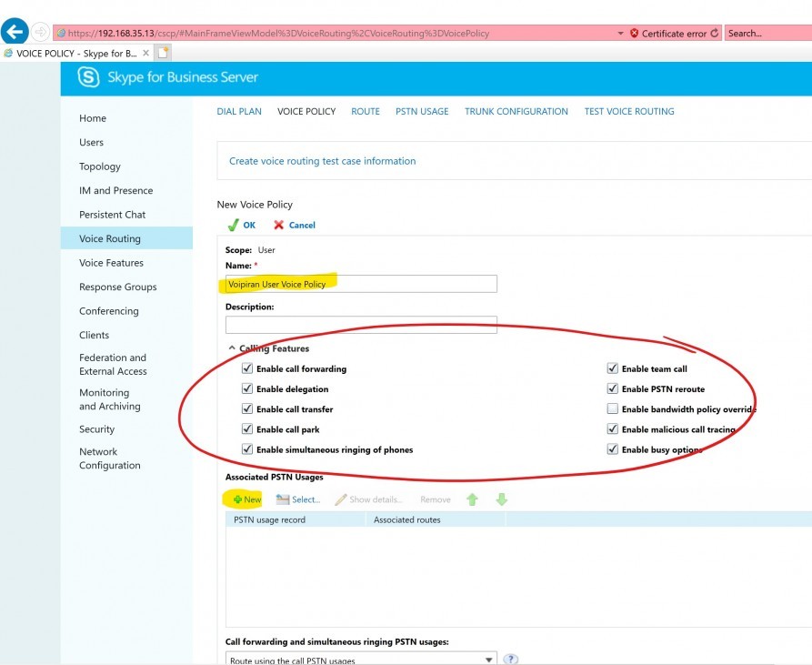The image size is (812, 665).
Task: Toggle Enable simultaneous ringing of phones
Action: point(247,449)
